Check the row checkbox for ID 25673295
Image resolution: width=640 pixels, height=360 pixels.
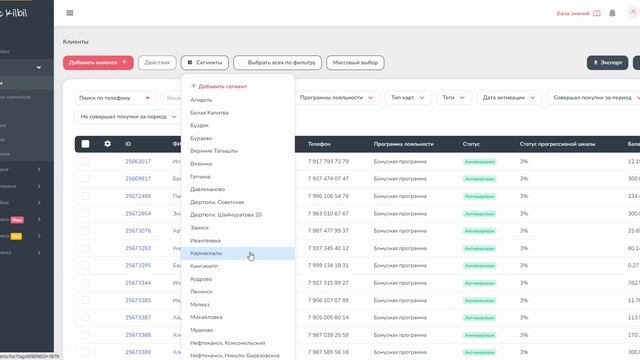pyautogui.click(x=85, y=265)
